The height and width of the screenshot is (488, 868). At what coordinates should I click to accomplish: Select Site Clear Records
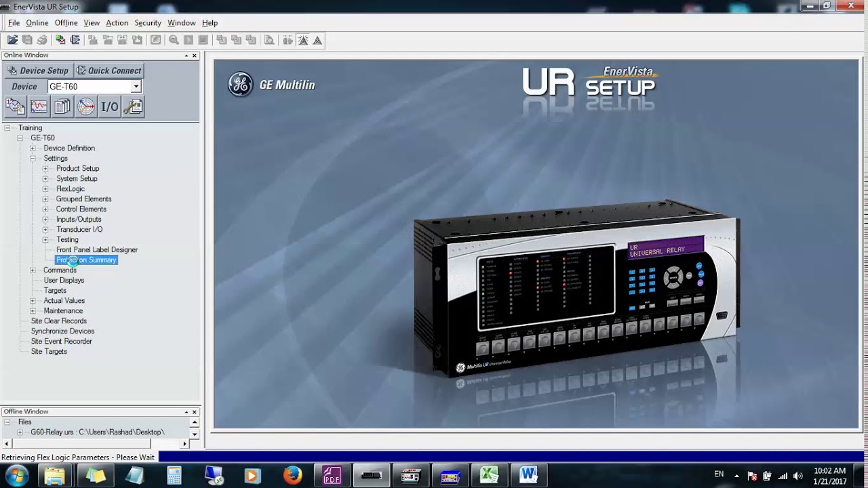point(59,321)
